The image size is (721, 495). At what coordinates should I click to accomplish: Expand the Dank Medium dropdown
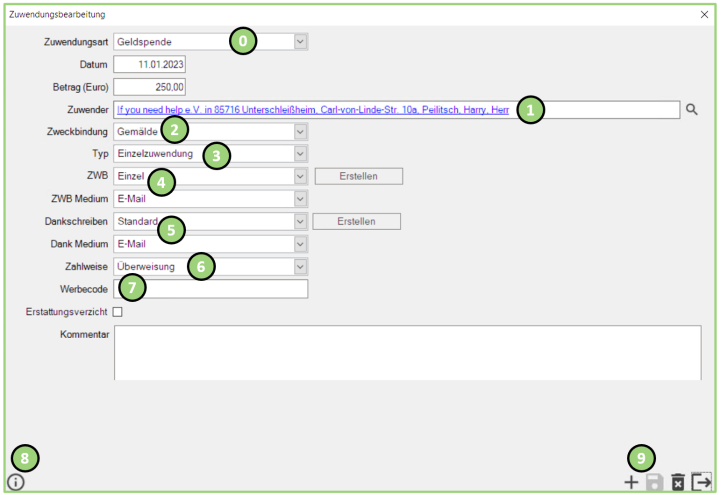pos(300,244)
